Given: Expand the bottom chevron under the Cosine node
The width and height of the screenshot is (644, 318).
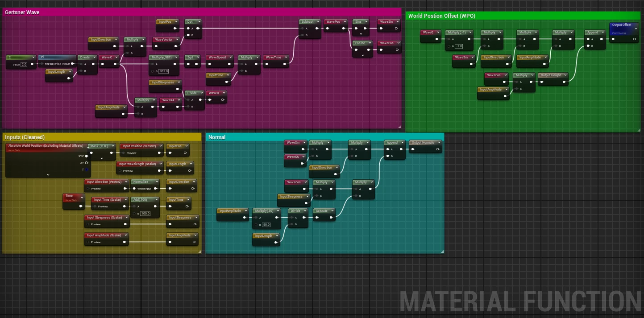Looking at the screenshot, I should click(362, 55).
